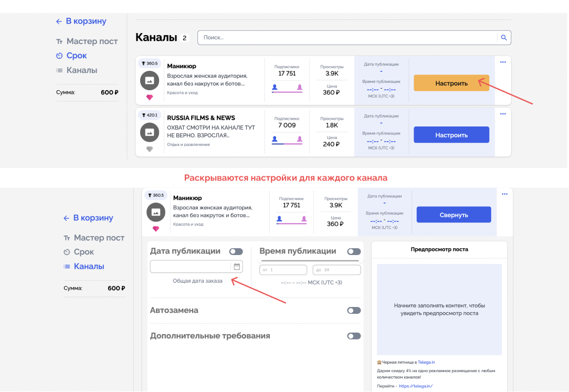Enable the Дополнительные требования switch
This screenshot has width=569, height=392.
[354, 336]
